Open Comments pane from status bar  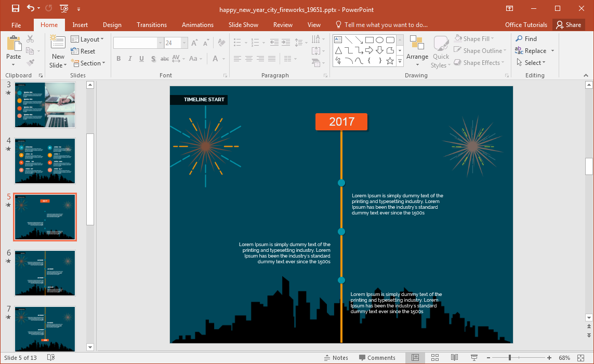[x=377, y=358]
